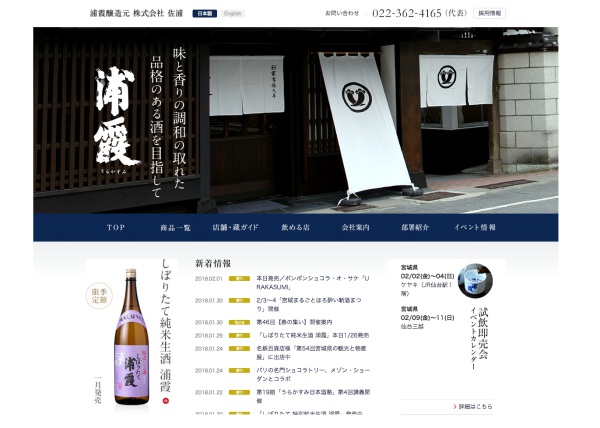Open the 部署紹介 navigation item
This screenshot has width=600, height=428.
tap(415, 227)
